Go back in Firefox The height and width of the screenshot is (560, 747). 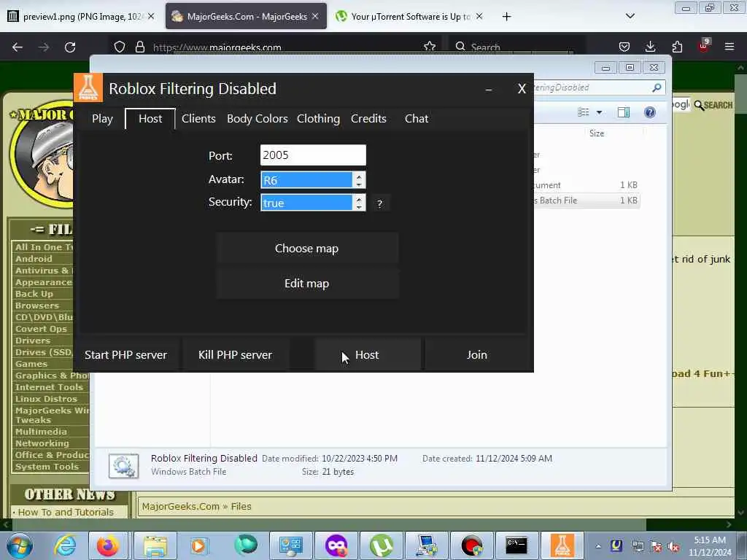(18, 47)
